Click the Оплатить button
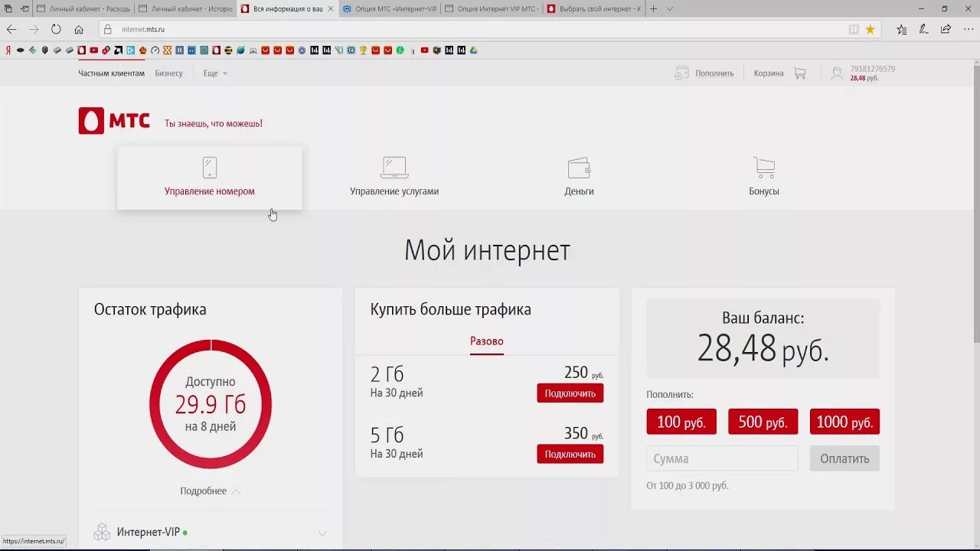This screenshot has width=980, height=551. pos(844,458)
